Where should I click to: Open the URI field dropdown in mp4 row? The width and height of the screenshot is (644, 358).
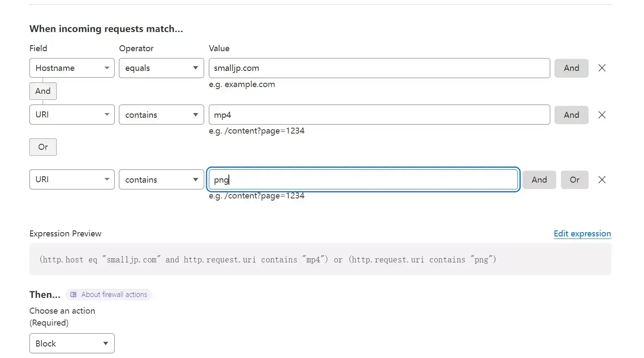72,115
